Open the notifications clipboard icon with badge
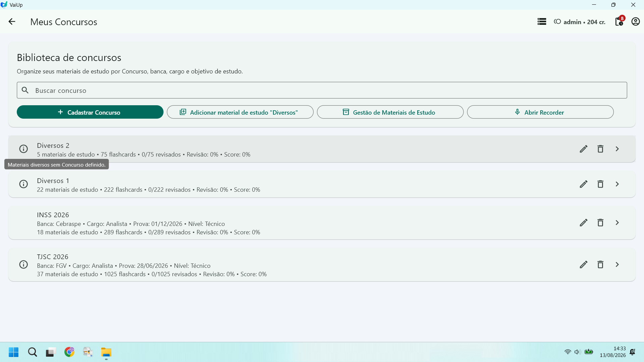Viewport: 644px width, 362px height. (619, 21)
